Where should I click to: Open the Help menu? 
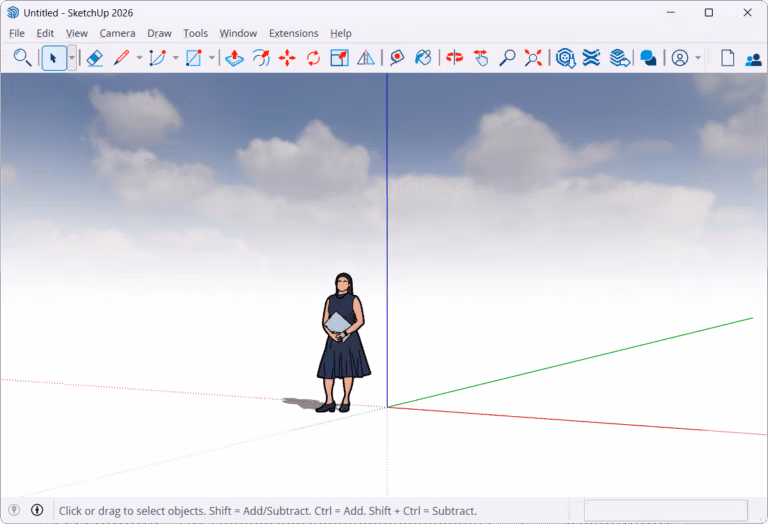click(x=340, y=33)
